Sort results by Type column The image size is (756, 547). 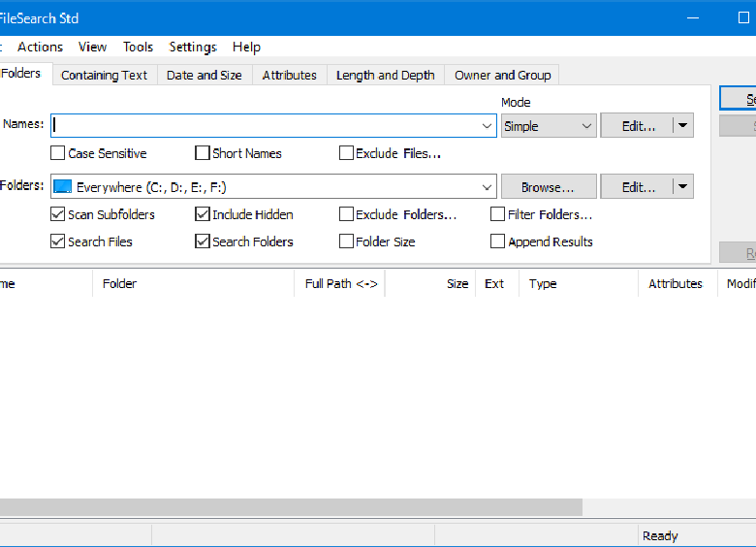[x=579, y=283]
